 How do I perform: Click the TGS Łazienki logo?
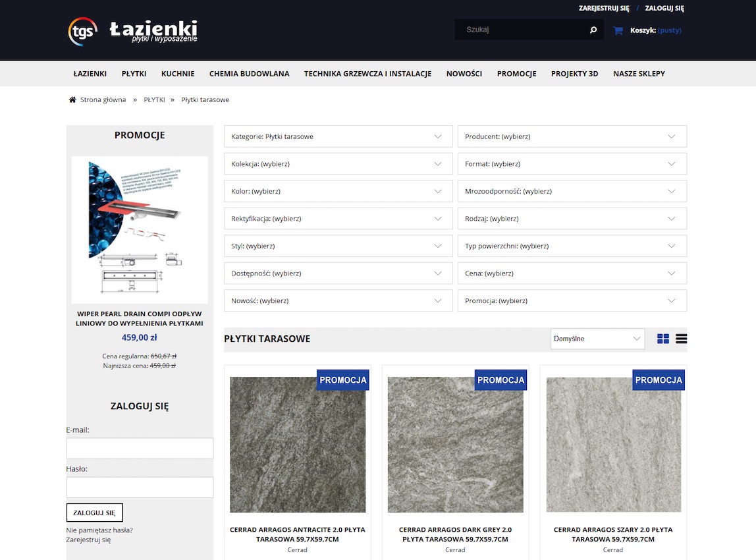(132, 31)
